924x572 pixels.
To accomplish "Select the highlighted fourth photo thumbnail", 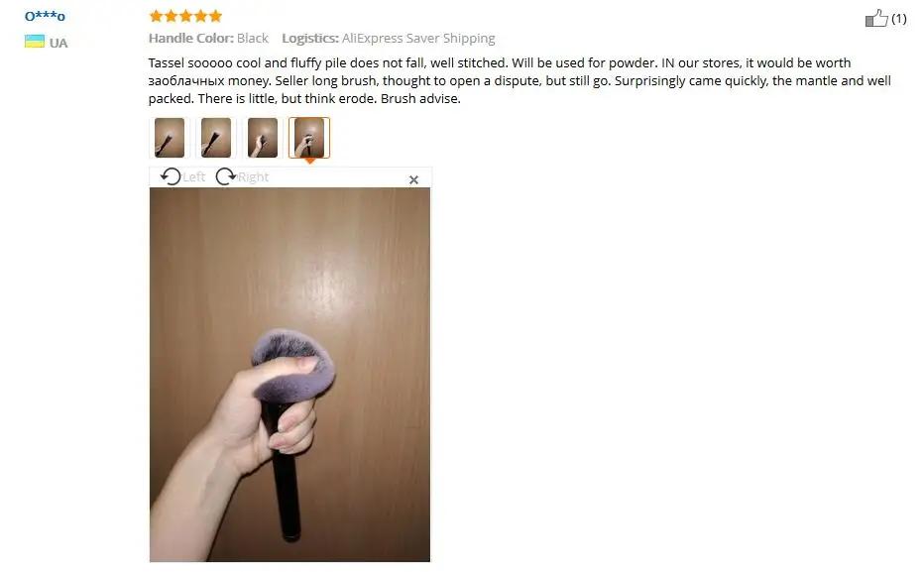I will coord(309,138).
